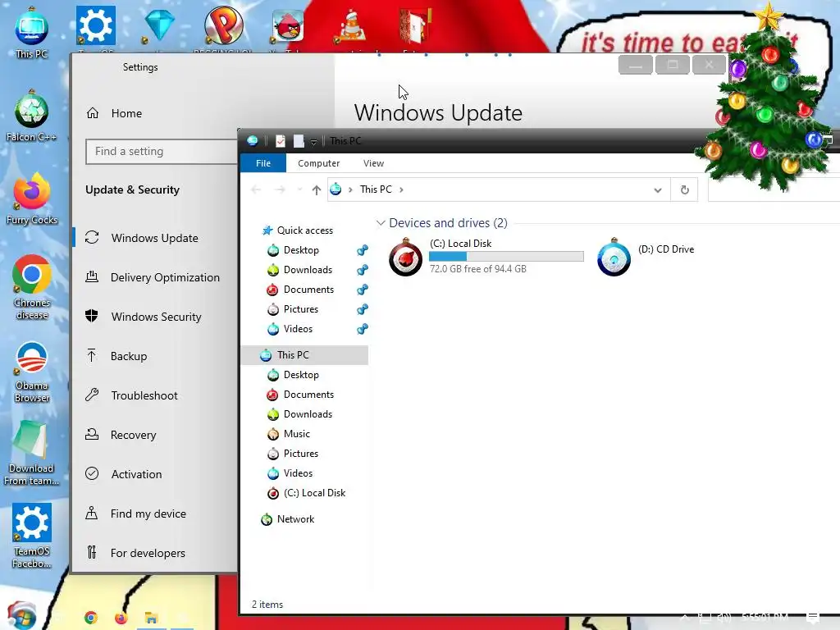Collapse Devices and drives group

point(381,223)
